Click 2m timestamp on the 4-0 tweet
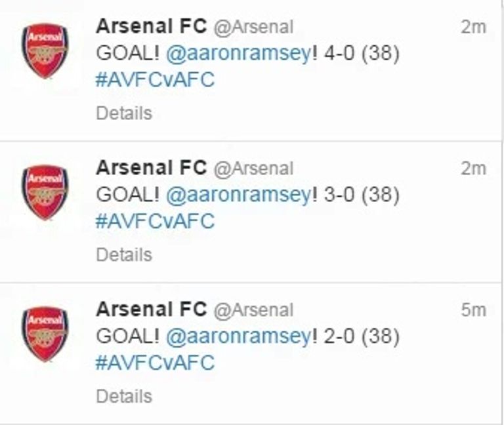This screenshot has width=504, height=425. coord(472,27)
